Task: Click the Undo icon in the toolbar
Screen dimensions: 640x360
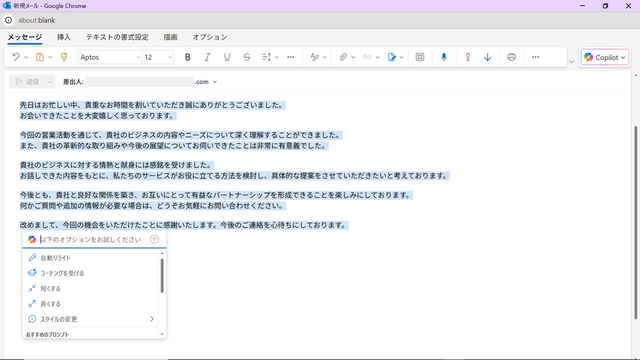Action: point(16,57)
